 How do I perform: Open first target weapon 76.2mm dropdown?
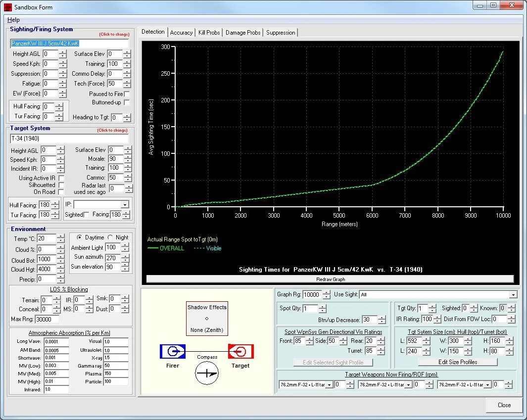[328, 384]
